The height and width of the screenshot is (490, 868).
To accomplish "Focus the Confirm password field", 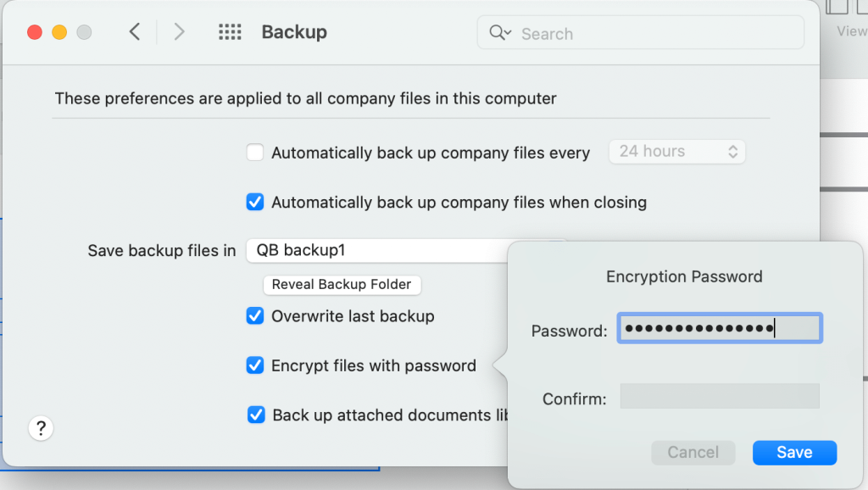I will click(x=719, y=396).
